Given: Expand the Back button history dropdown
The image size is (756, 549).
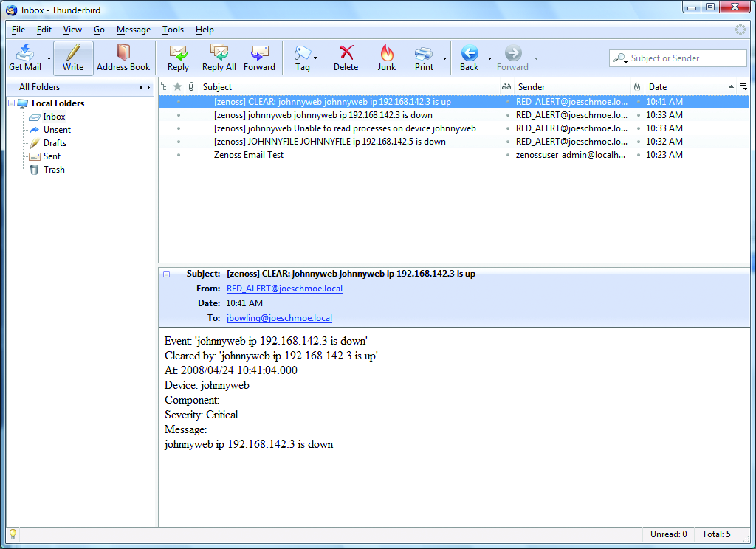Looking at the screenshot, I should (x=489, y=58).
